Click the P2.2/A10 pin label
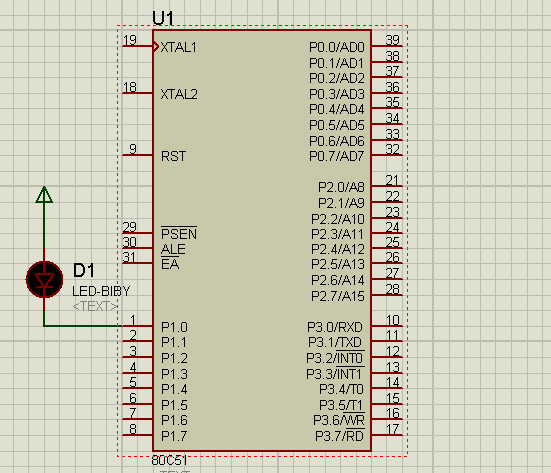The width and height of the screenshot is (551, 473). [x=338, y=219]
